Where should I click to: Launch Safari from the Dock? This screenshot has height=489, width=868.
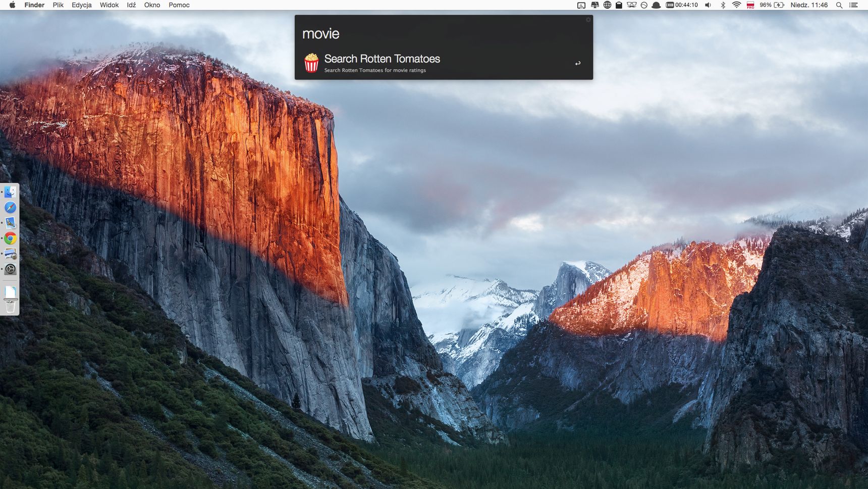[10, 208]
